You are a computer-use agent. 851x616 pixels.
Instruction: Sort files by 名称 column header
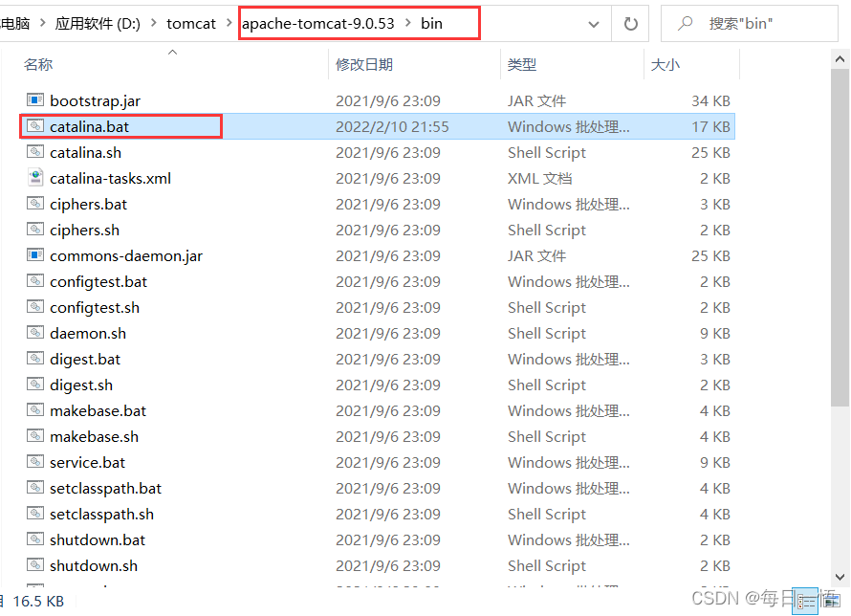tap(38, 65)
